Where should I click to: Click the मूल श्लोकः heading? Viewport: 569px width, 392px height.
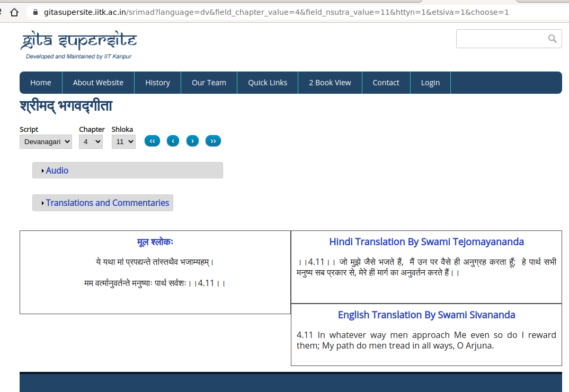155,242
